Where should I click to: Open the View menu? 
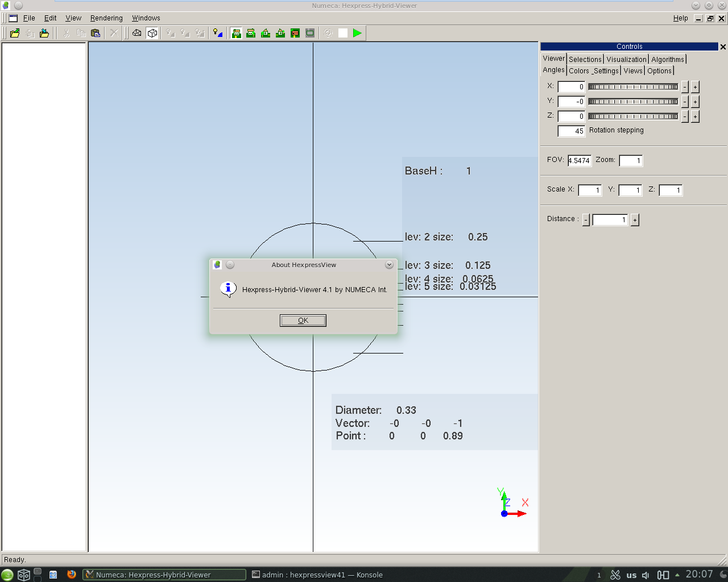[x=73, y=18]
